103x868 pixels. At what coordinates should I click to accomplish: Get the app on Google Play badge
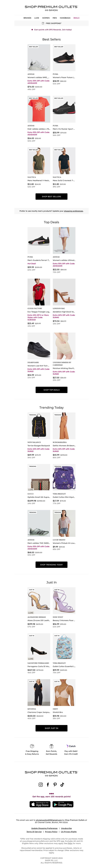(x=63, y=804)
